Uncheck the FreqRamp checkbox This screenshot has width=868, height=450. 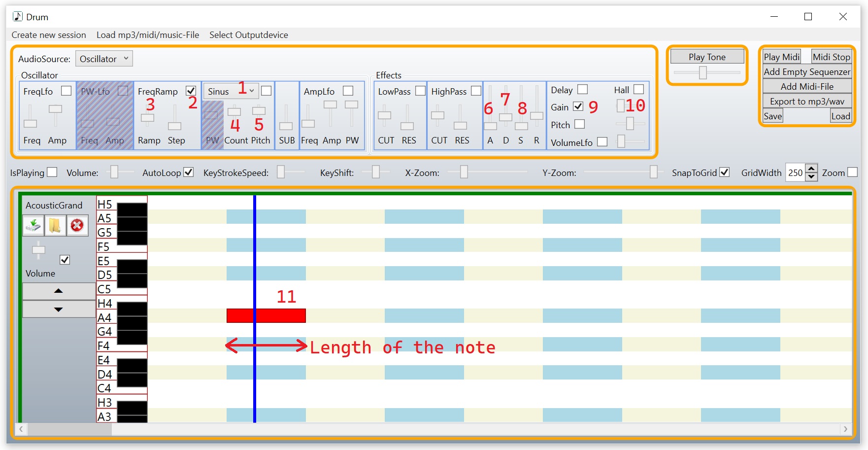(x=191, y=91)
